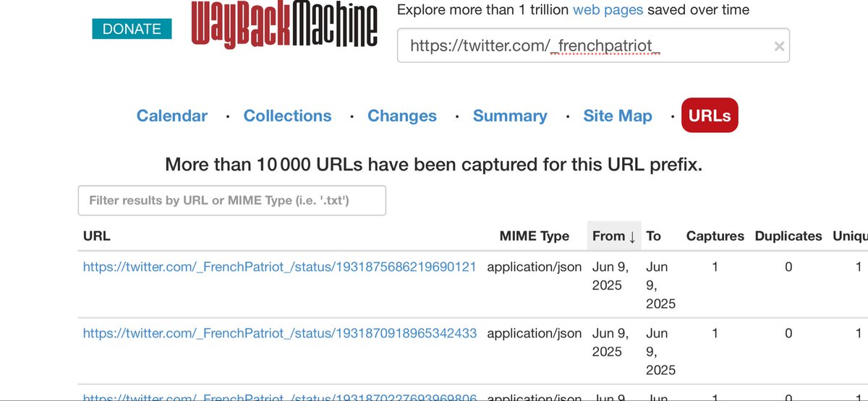Image resolution: width=868 pixels, height=401 pixels.
Task: Select Duplicates value 0 in the first row
Action: [x=788, y=267]
